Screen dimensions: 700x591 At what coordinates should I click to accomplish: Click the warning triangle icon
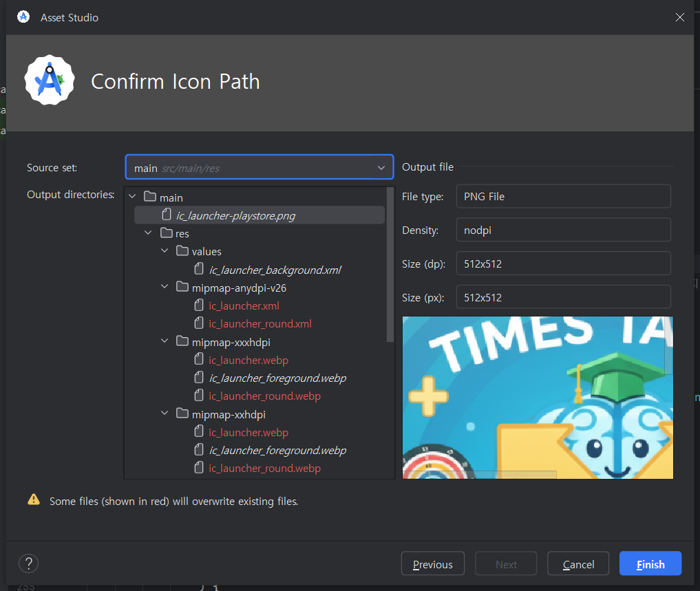coord(34,500)
